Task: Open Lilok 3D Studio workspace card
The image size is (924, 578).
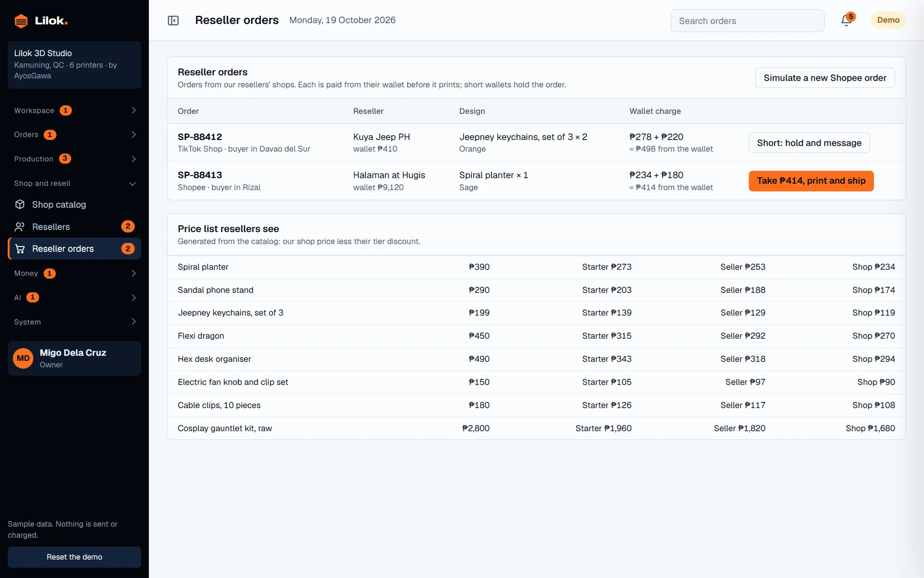Action: [x=74, y=65]
